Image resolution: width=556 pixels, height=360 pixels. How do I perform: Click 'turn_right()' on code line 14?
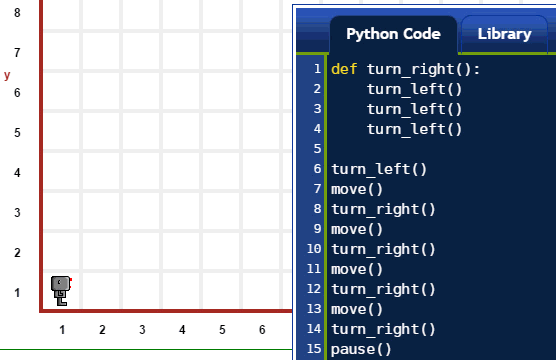pos(383,329)
